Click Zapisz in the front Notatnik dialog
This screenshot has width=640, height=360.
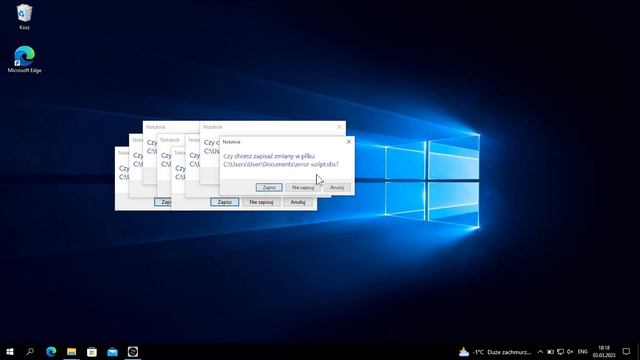(269, 187)
